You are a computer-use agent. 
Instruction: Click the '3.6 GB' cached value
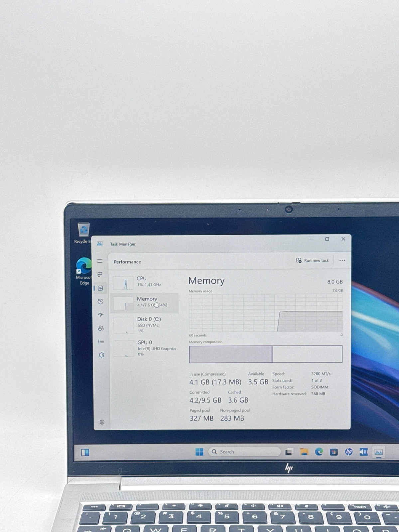[x=238, y=400]
